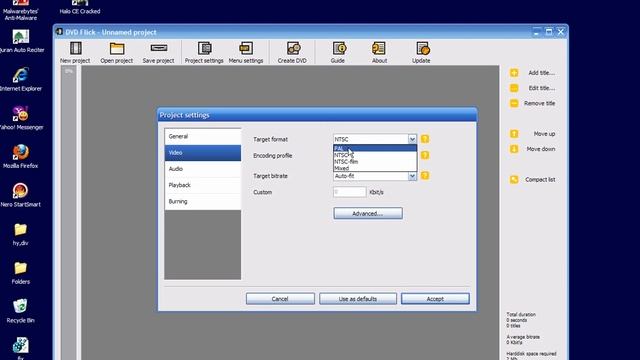640x360 pixels.
Task: Collapse the Target format dropdown arrow
Action: pos(412,139)
